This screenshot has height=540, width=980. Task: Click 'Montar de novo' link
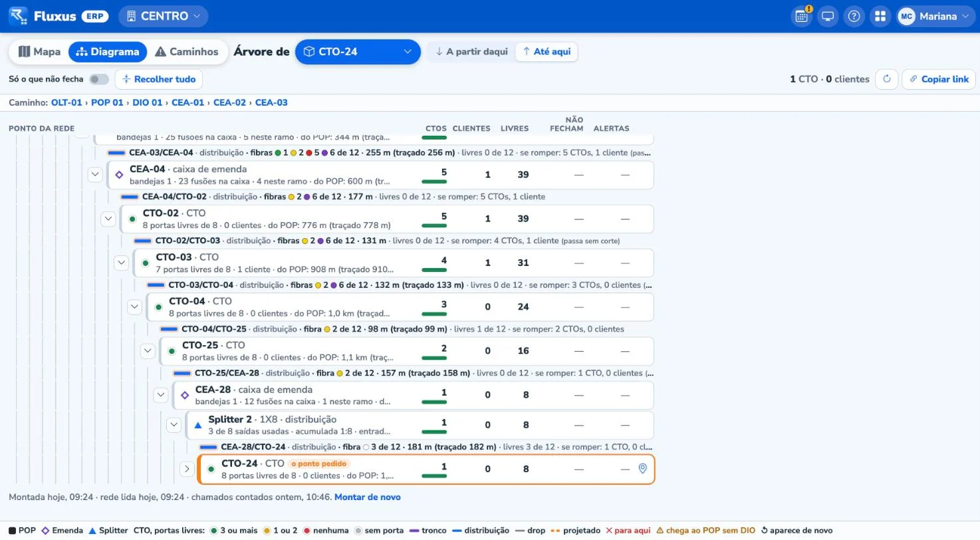click(x=368, y=497)
